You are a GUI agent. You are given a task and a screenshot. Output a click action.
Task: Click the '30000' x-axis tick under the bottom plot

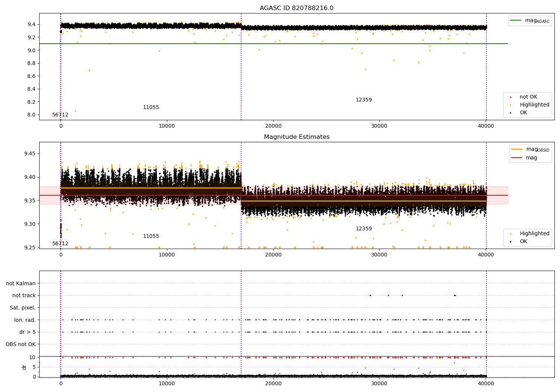[379, 384]
